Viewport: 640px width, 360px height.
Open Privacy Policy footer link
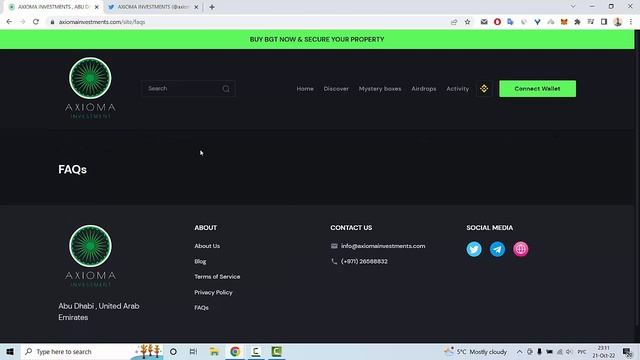click(213, 292)
